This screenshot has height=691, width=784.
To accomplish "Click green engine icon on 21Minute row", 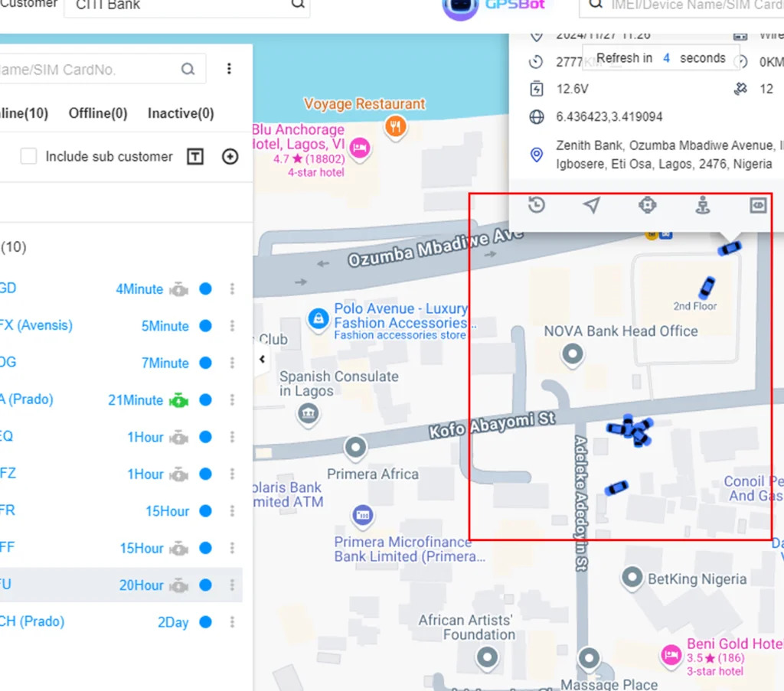I will pyautogui.click(x=179, y=400).
